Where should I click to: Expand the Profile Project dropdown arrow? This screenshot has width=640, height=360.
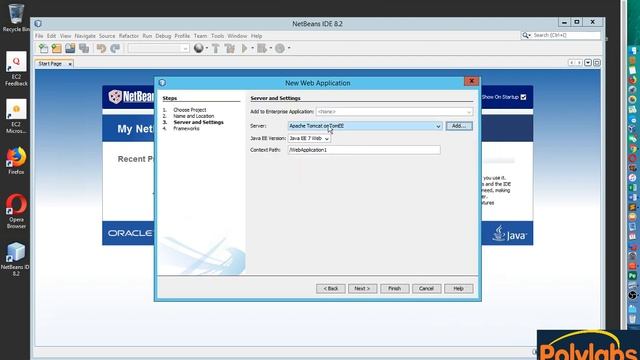tap(289, 49)
